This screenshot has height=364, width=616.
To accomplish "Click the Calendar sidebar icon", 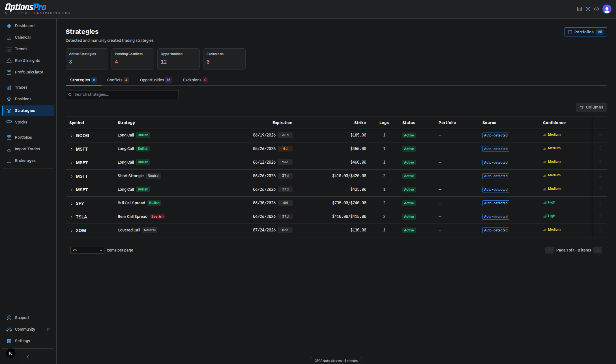I will tap(9, 38).
